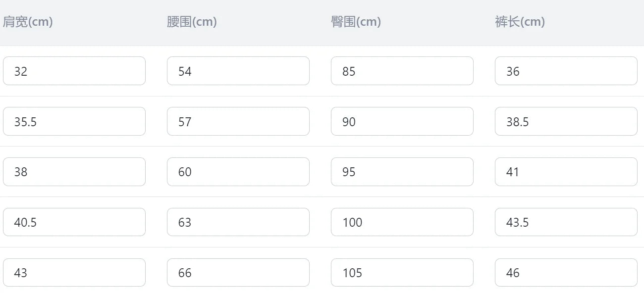Click the shoulder width field showing 43

pos(74,273)
